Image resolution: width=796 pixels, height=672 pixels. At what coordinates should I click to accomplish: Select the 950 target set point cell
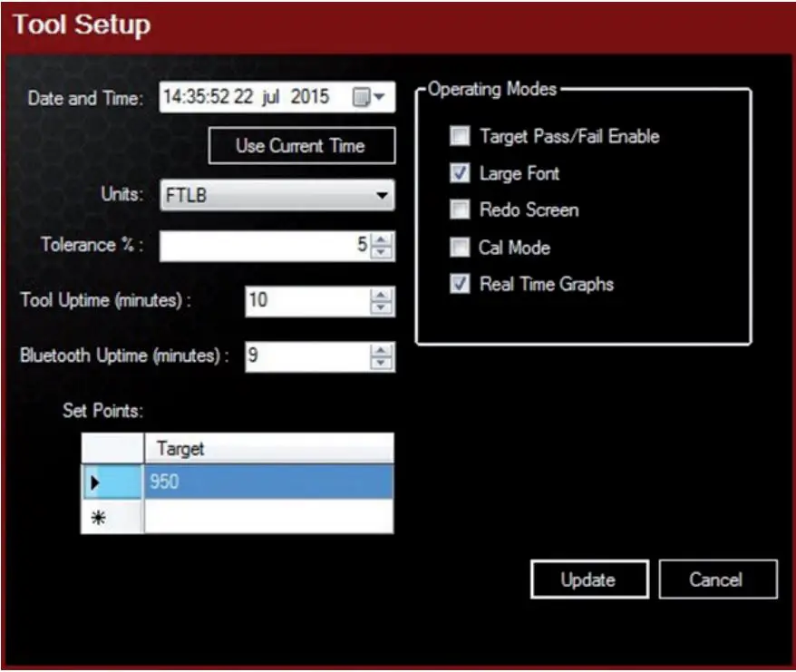(x=269, y=482)
